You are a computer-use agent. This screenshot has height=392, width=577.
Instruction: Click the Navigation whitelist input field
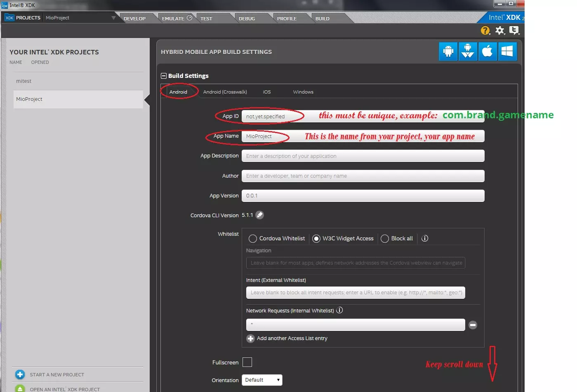[x=356, y=263]
